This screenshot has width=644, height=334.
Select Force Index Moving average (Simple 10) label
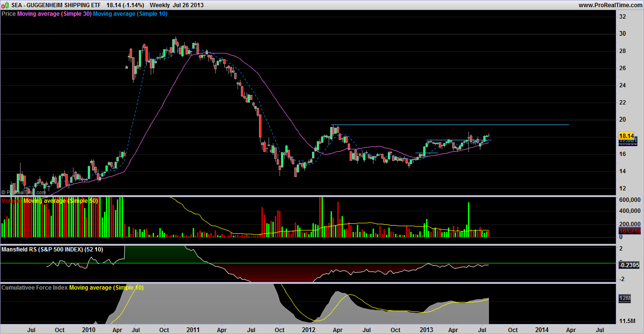point(106,288)
